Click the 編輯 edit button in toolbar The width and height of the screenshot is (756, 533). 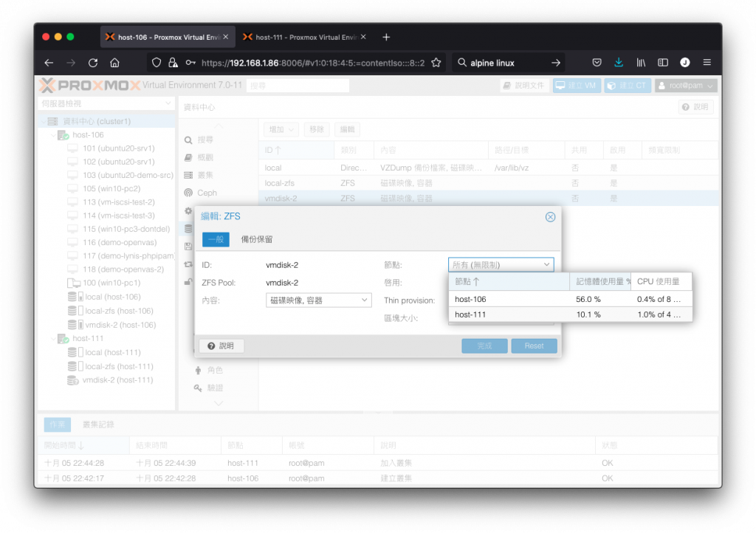point(347,130)
